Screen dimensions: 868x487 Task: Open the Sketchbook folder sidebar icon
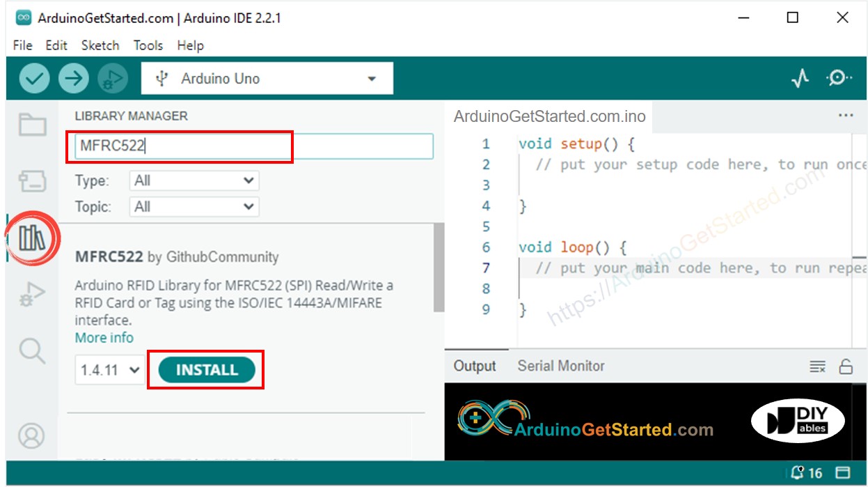[32, 125]
